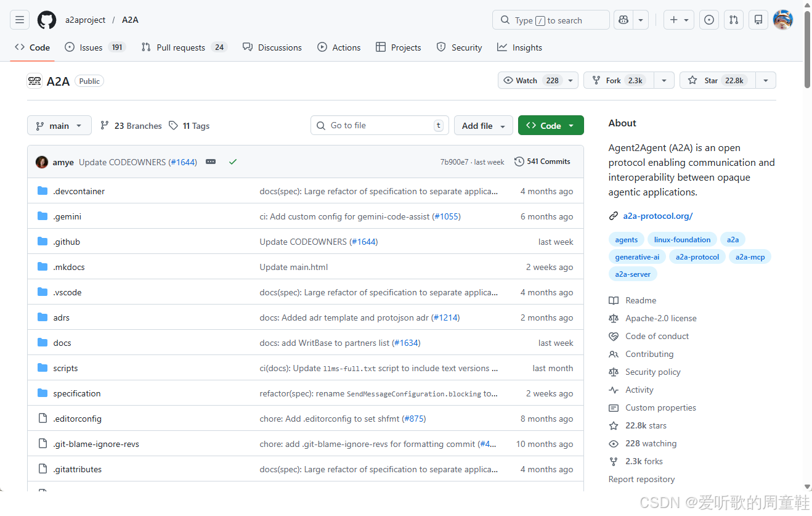
Task: Click the Report repository link
Action: (x=641, y=479)
